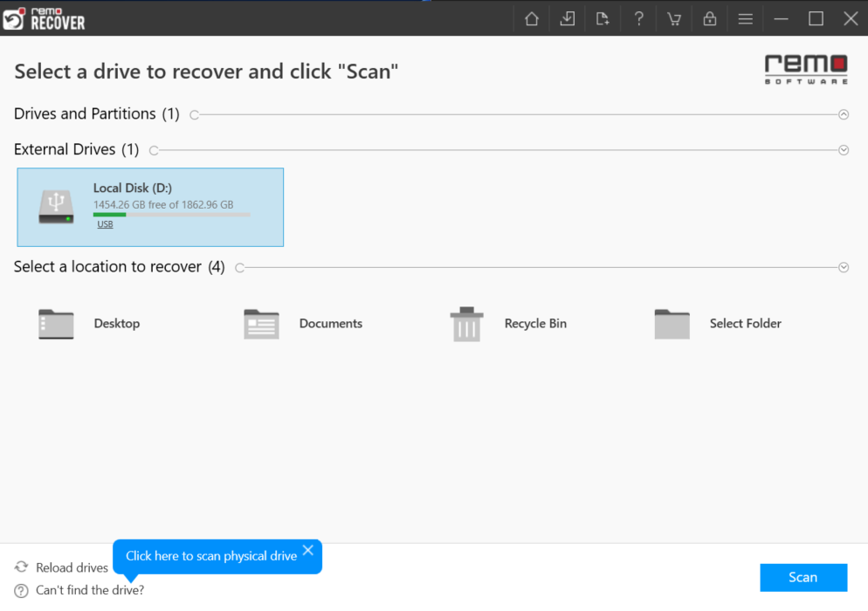
Task: Click the scan physical drive tooltip text
Action: pyautogui.click(x=211, y=556)
